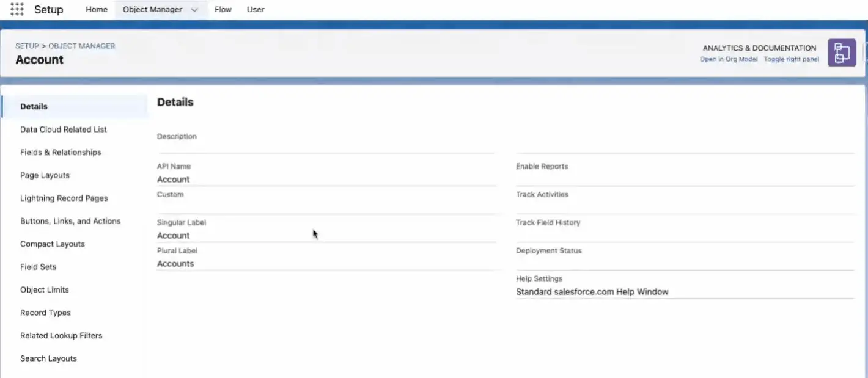
Task: Open Data Cloud Related List section
Action: coord(64,129)
